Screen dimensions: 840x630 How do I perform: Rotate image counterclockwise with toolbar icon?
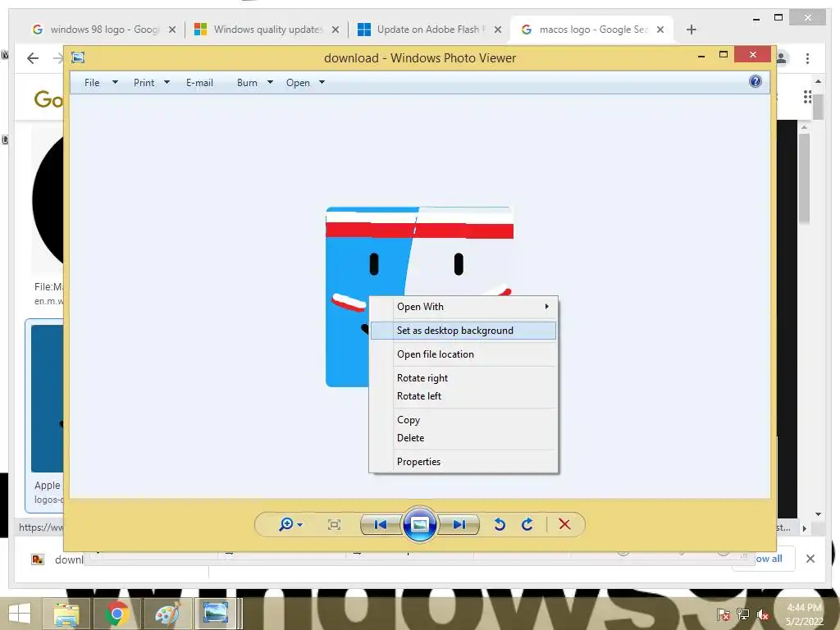point(500,524)
